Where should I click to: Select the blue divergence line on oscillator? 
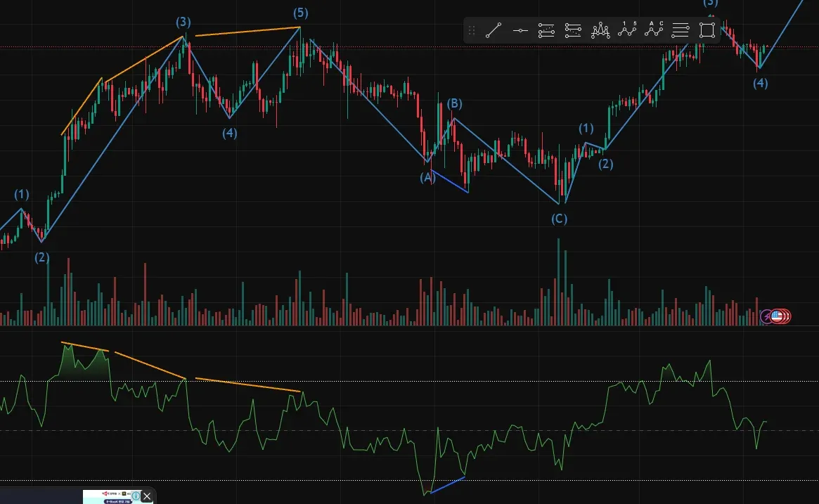447,485
